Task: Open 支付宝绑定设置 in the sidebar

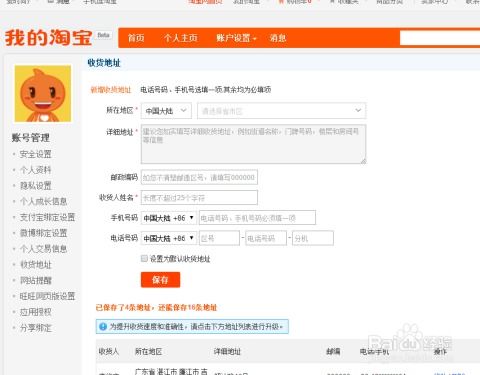Action: (x=47, y=217)
